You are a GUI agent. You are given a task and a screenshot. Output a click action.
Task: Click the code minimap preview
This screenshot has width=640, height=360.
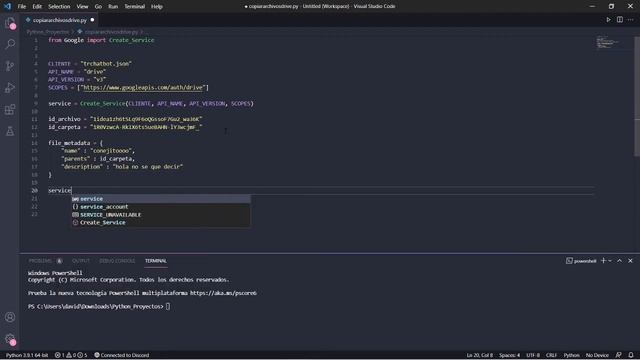coord(607,42)
